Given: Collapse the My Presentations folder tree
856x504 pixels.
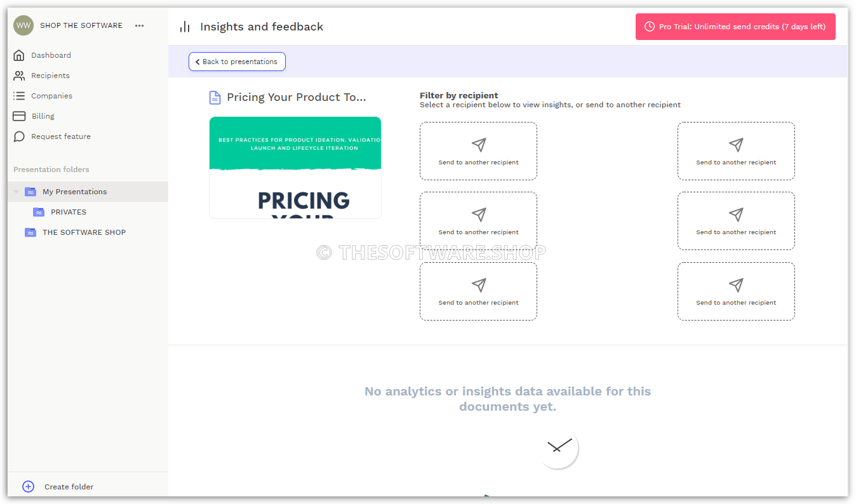Looking at the screenshot, I should tap(15, 191).
